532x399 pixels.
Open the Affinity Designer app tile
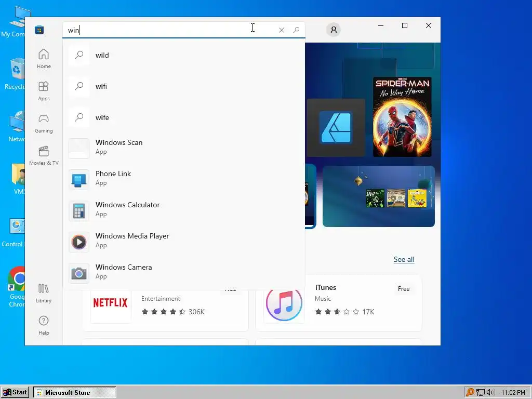[336, 128]
